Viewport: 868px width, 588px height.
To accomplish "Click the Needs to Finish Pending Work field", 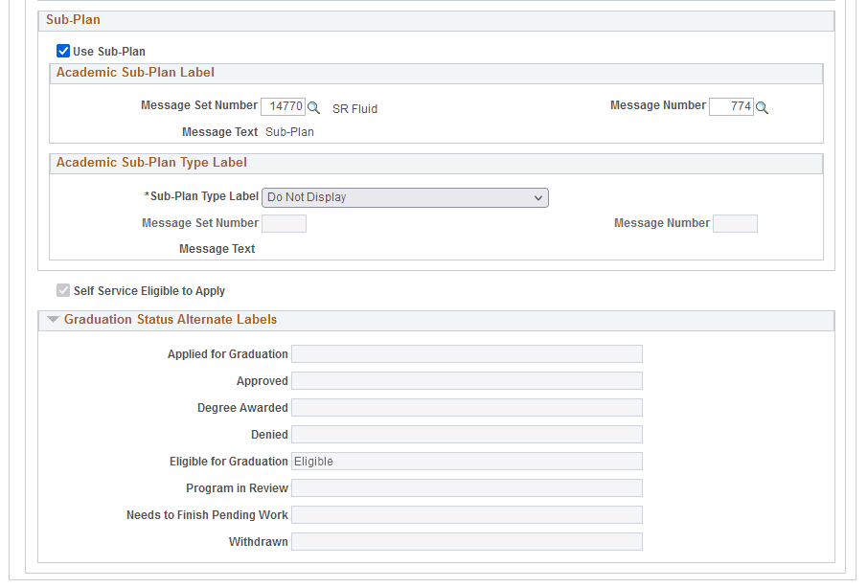I will tap(467, 515).
